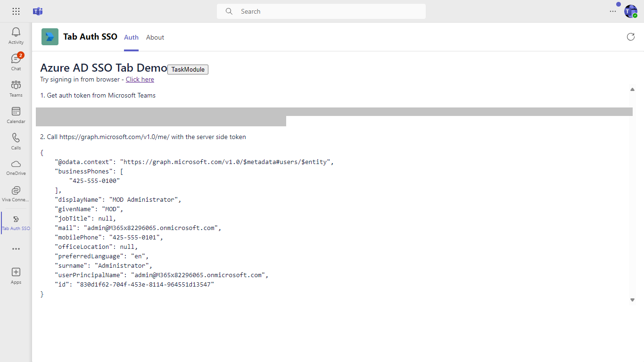Follow the 'Click here' sign-in link

140,79
